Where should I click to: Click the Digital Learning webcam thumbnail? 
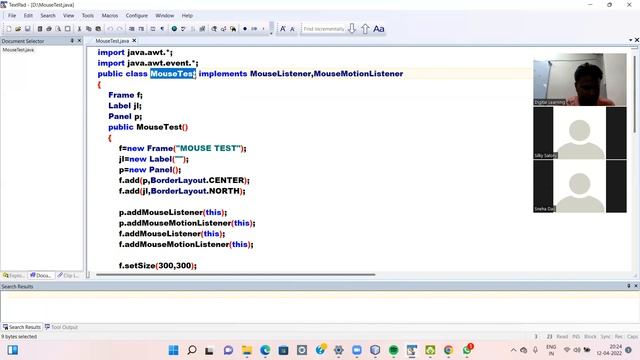click(580, 80)
